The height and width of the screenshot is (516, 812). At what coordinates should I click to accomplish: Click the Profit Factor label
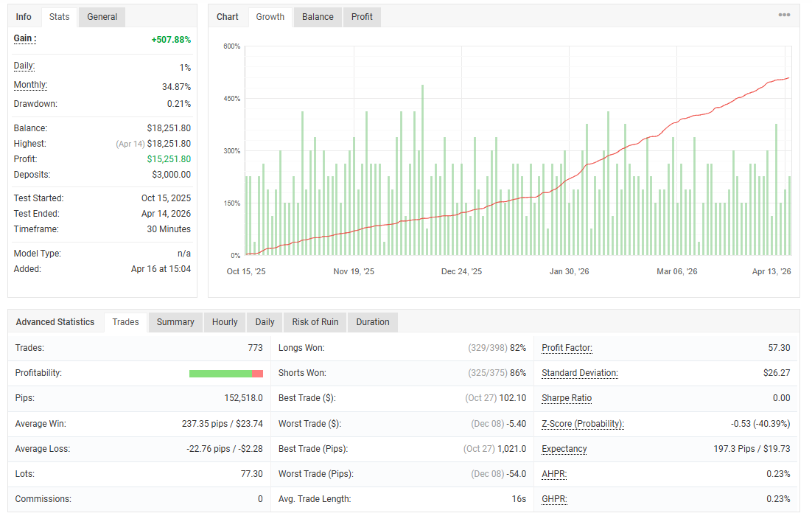(567, 348)
